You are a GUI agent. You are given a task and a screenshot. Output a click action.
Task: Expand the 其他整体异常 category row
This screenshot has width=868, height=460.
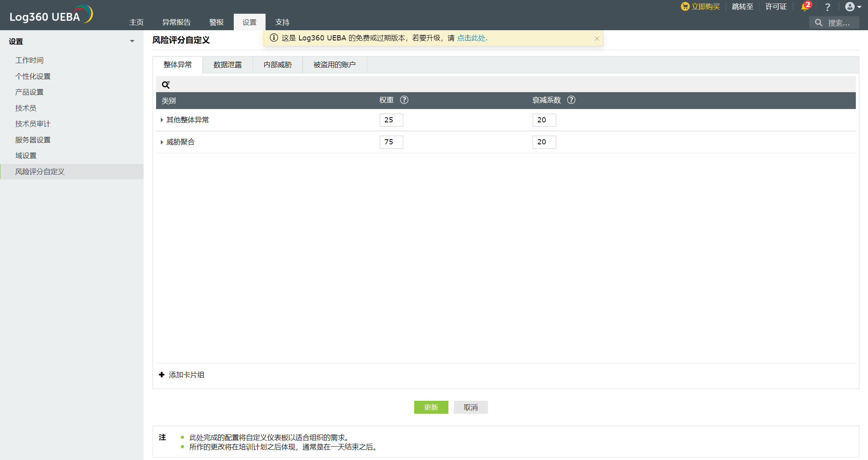point(162,120)
